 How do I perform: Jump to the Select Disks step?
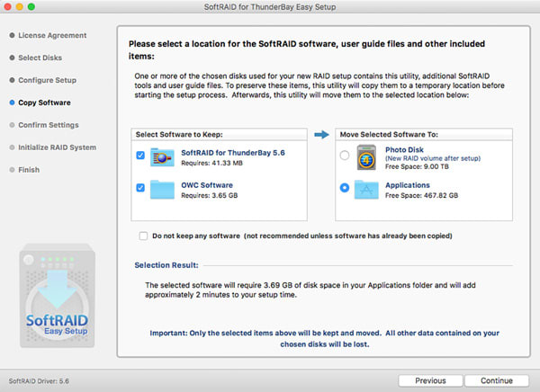41,58
